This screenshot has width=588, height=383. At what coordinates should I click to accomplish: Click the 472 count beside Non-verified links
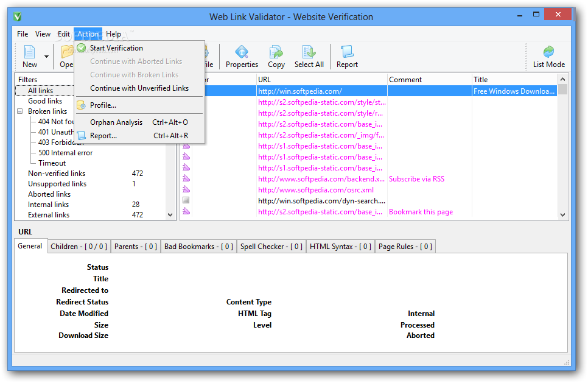(137, 174)
